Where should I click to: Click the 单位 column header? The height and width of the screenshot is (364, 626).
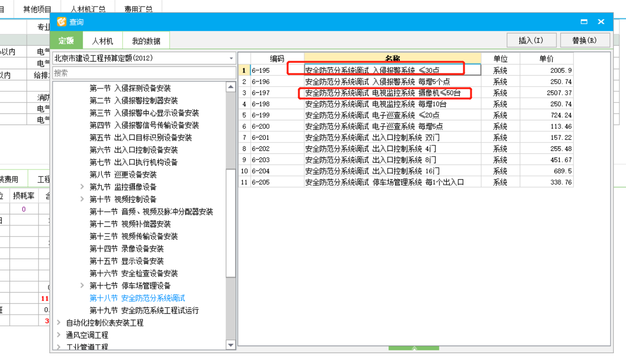click(x=500, y=58)
